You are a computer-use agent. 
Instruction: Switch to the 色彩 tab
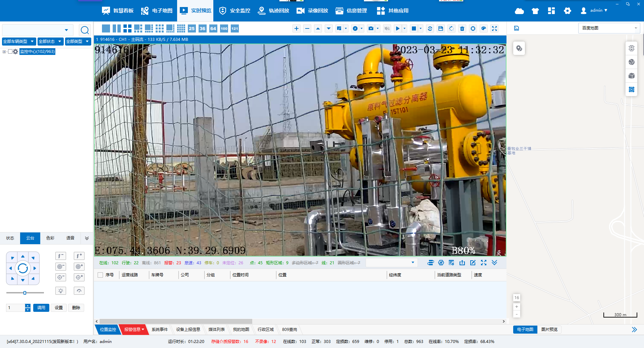(50, 238)
